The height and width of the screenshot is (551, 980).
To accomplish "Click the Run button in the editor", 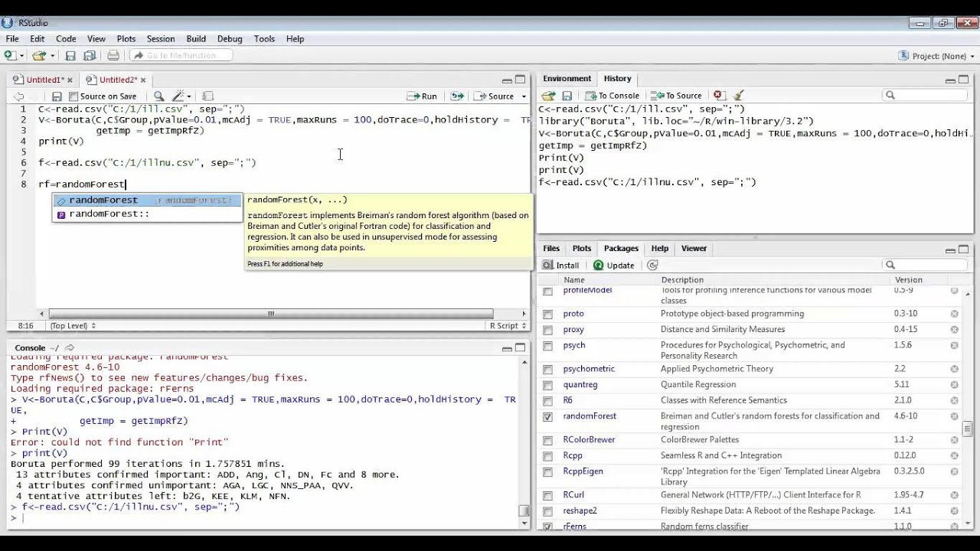I will 423,96.
